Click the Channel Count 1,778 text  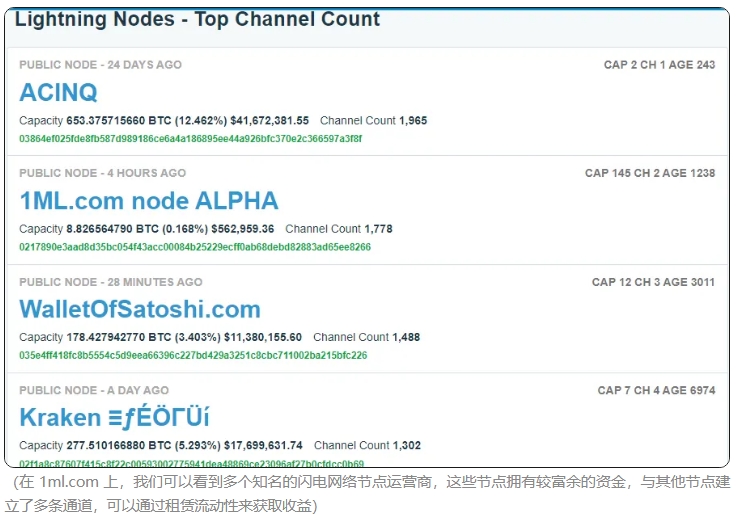(x=339, y=229)
